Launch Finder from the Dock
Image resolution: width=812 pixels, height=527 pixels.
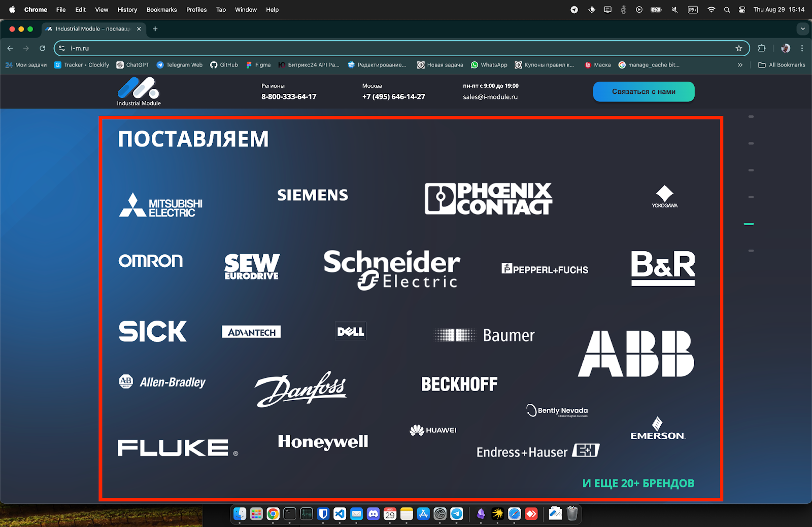coord(240,514)
